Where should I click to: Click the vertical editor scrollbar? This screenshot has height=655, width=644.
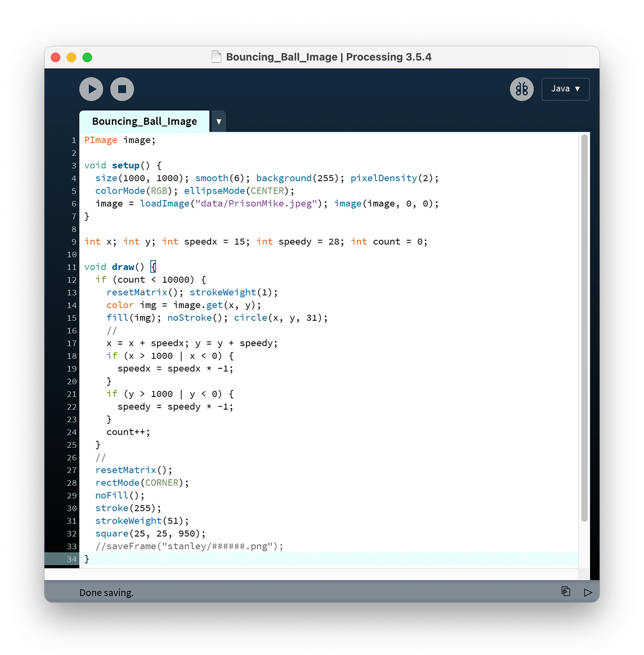click(585, 327)
